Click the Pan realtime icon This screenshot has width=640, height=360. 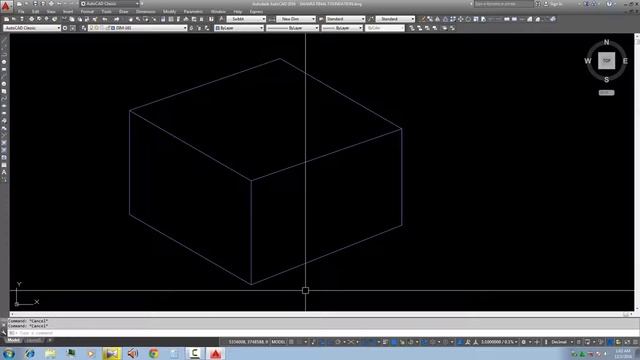(x=131, y=19)
